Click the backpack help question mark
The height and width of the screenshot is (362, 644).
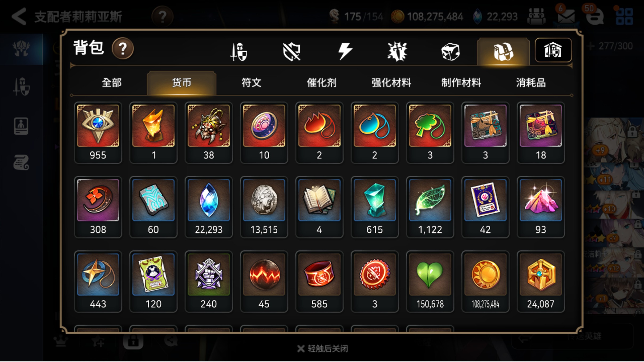point(123,48)
